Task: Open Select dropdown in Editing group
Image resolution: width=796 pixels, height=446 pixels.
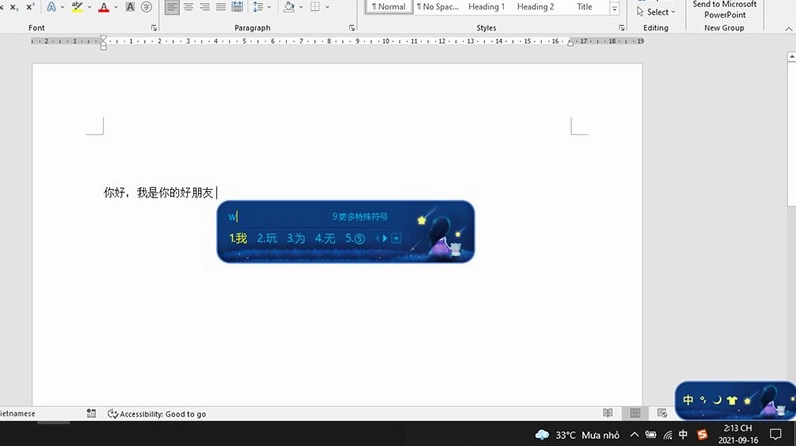Action: point(656,12)
